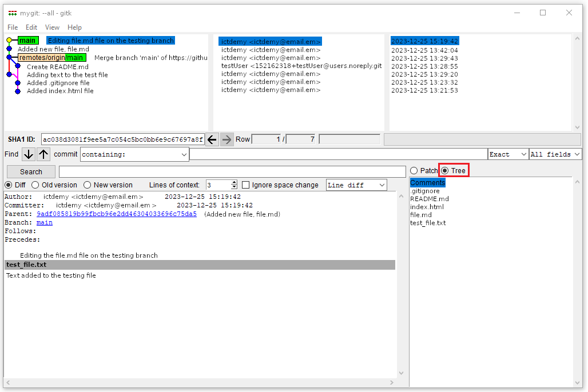Screen dimensions: 588x392
Task: Open the Exact match type dropdown
Action: tap(507, 154)
